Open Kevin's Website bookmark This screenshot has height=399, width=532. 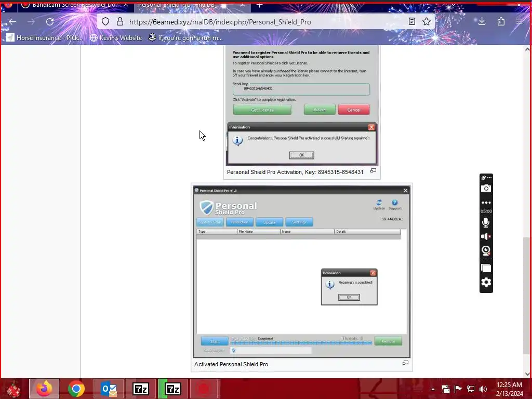coord(116,37)
